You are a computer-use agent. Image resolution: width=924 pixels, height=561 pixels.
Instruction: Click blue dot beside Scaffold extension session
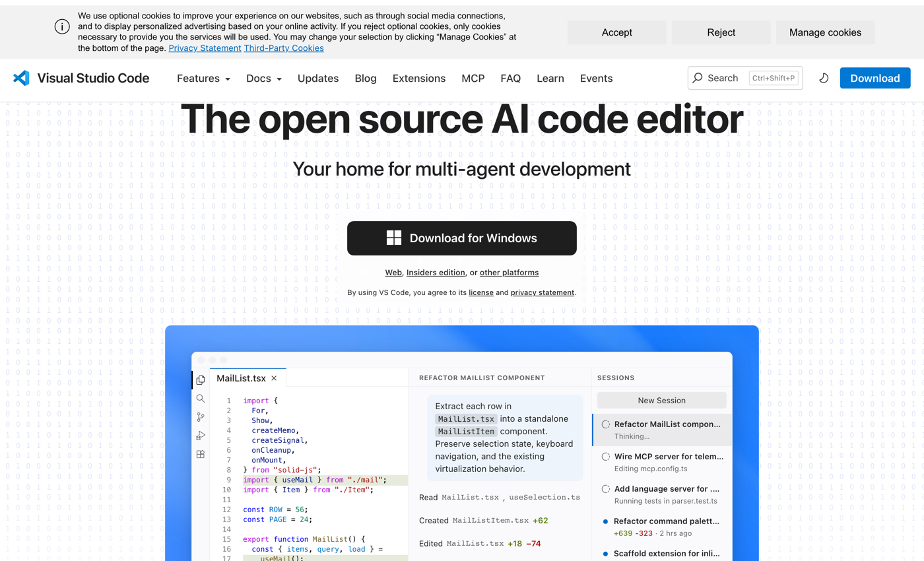tap(606, 554)
